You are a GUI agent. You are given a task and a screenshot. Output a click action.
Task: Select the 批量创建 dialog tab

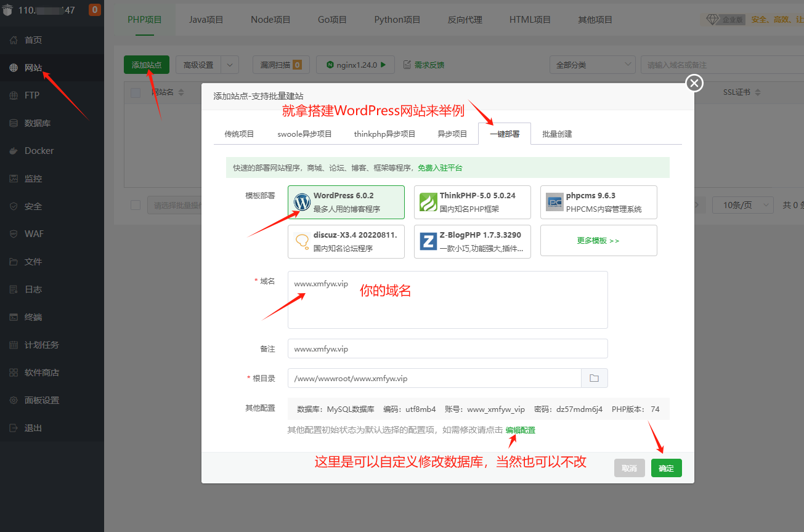(557, 134)
